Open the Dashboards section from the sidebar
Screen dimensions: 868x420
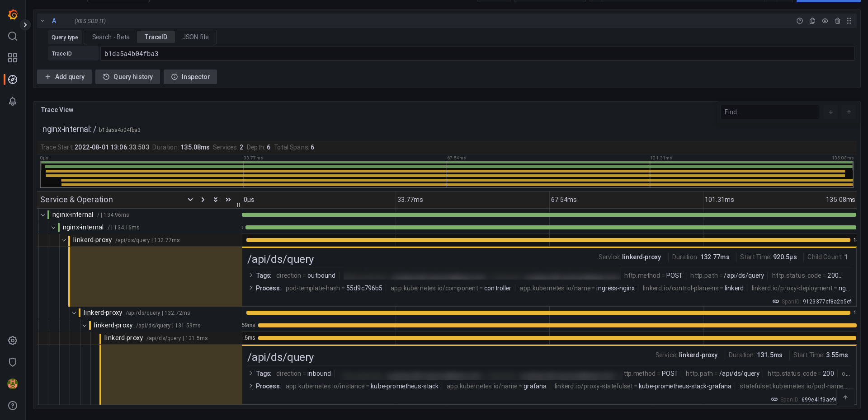click(13, 58)
